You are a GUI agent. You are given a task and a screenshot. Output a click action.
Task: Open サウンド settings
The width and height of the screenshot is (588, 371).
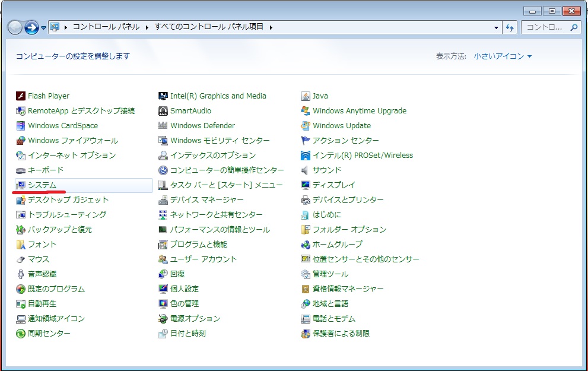pos(326,170)
